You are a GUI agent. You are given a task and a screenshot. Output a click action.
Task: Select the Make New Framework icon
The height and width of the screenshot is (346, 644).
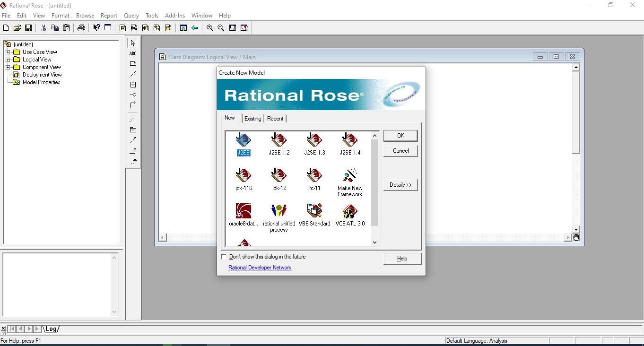coord(350,182)
